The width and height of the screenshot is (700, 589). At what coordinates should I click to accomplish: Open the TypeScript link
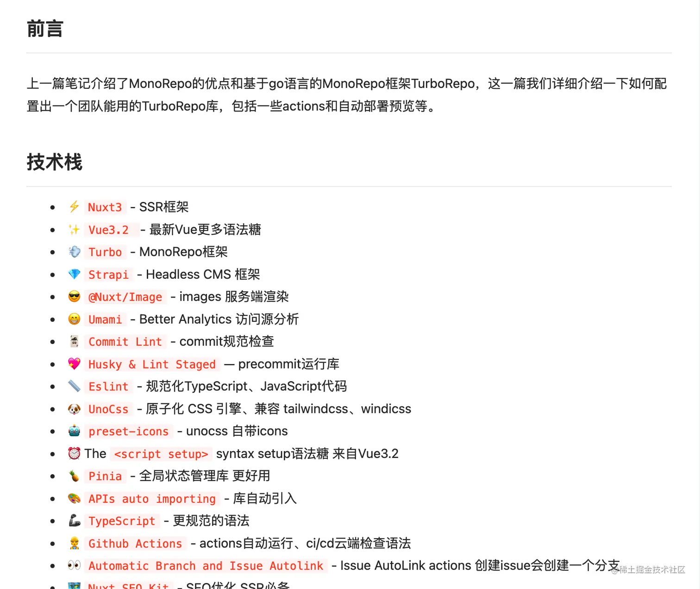coord(122,521)
